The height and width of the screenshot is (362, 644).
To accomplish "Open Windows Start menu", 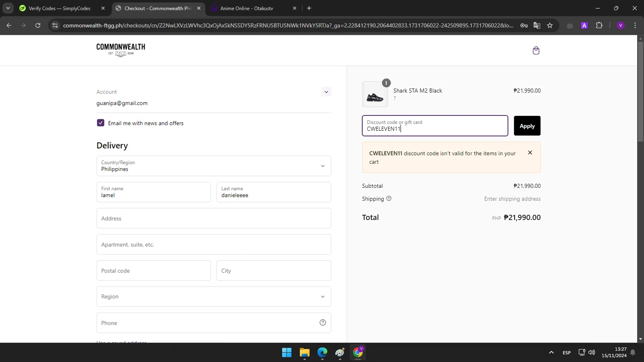I will 287,353.
